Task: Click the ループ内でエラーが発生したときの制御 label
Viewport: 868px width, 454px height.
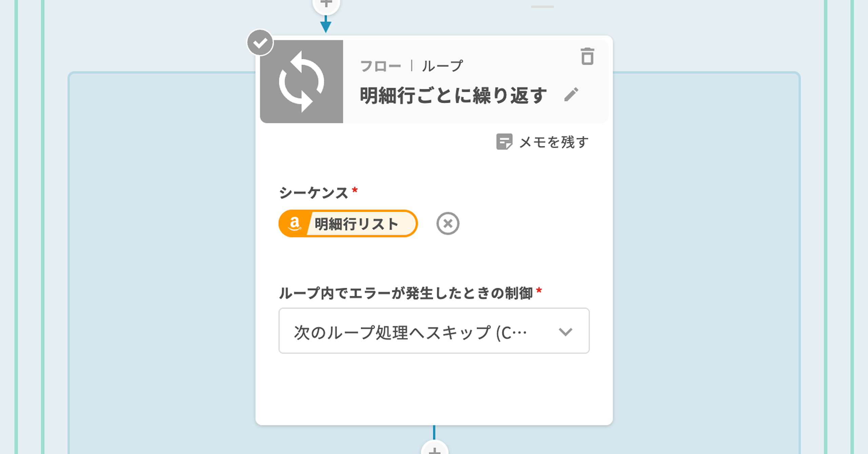Action: [406, 293]
